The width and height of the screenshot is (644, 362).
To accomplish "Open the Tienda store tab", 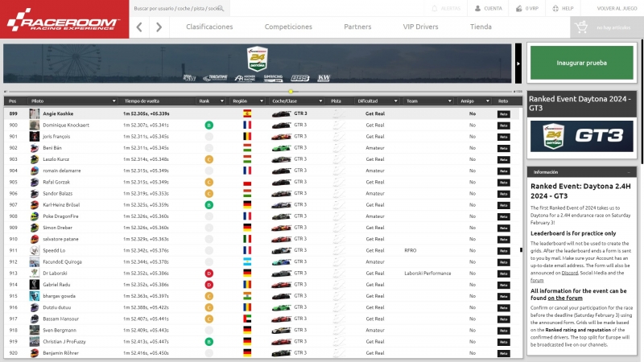I will [x=481, y=27].
